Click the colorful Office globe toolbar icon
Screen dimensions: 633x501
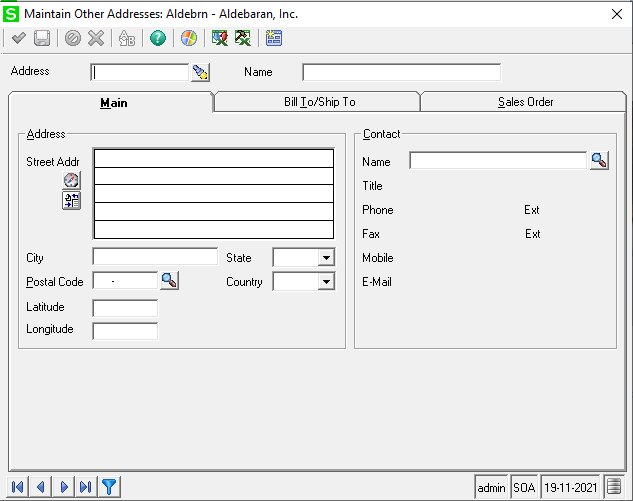189,38
